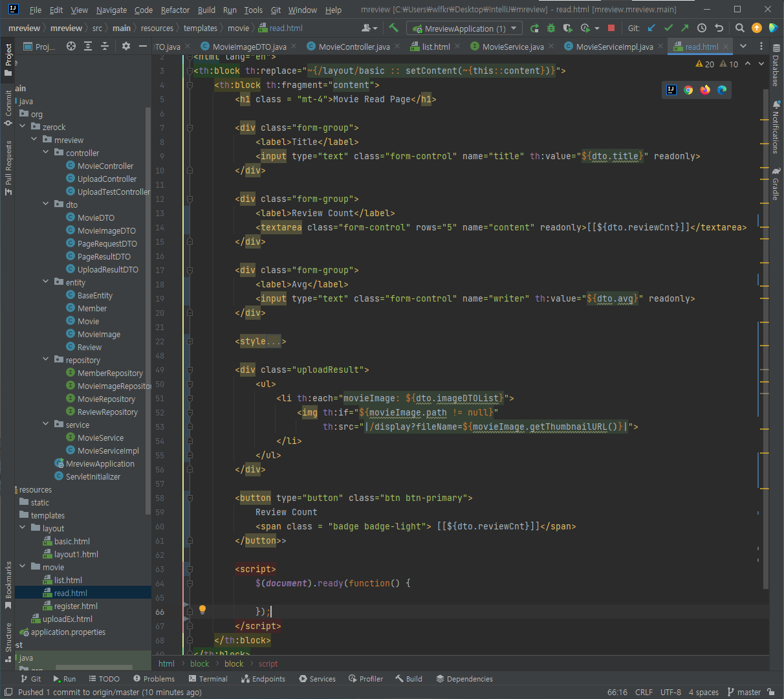The image size is (784, 699).
Task: Toggle the Bookmarks side panel
Action: pos(8,585)
